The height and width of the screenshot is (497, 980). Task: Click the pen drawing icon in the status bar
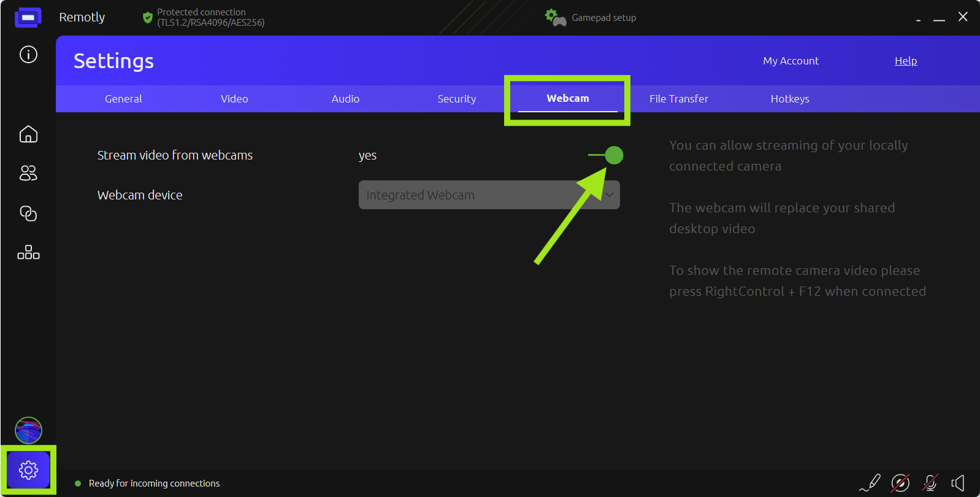[x=870, y=483]
